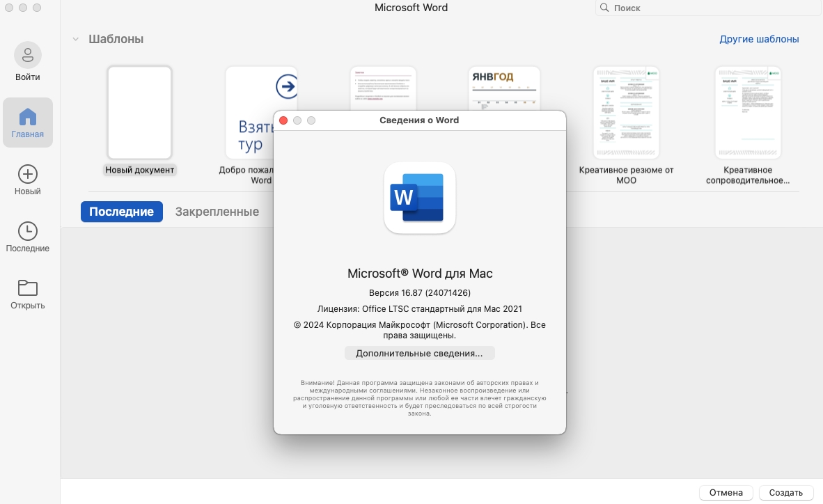The height and width of the screenshot is (504, 823).
Task: Click the Word logo in about dialog
Action: tap(419, 198)
